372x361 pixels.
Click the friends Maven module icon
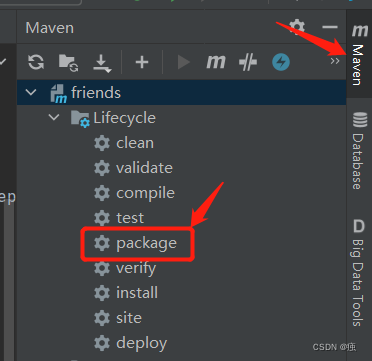click(x=59, y=94)
